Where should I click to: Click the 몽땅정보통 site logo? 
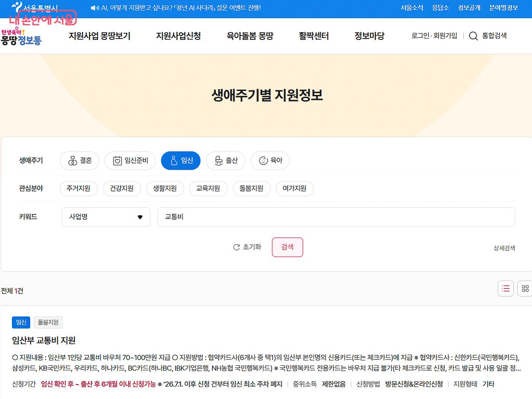[x=21, y=37]
